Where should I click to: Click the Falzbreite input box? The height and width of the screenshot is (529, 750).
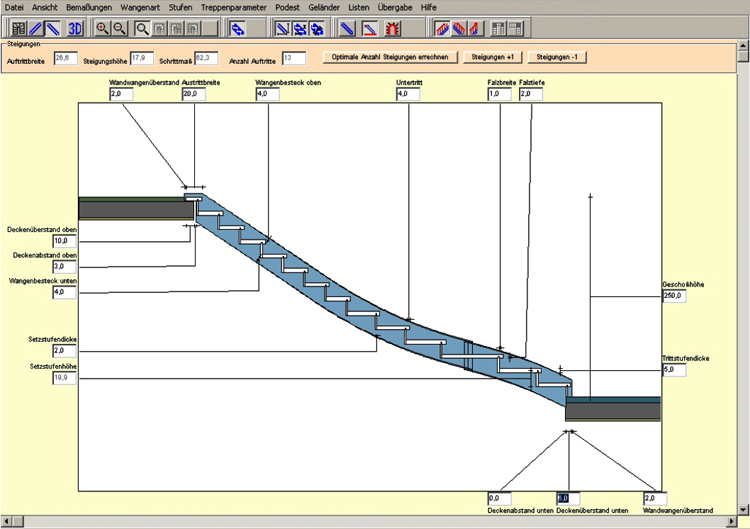[499, 94]
